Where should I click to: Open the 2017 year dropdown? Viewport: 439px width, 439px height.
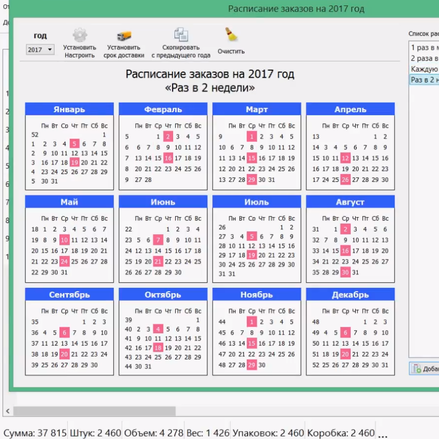tap(40, 50)
